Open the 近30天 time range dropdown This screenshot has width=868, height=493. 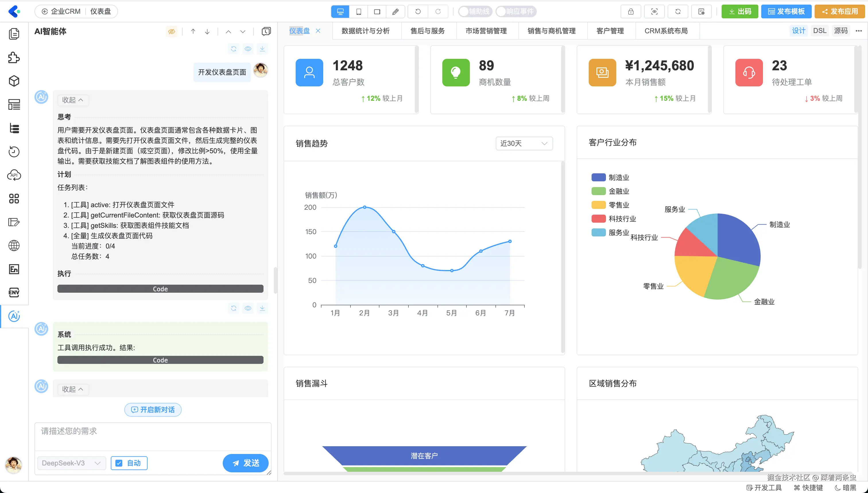(524, 143)
